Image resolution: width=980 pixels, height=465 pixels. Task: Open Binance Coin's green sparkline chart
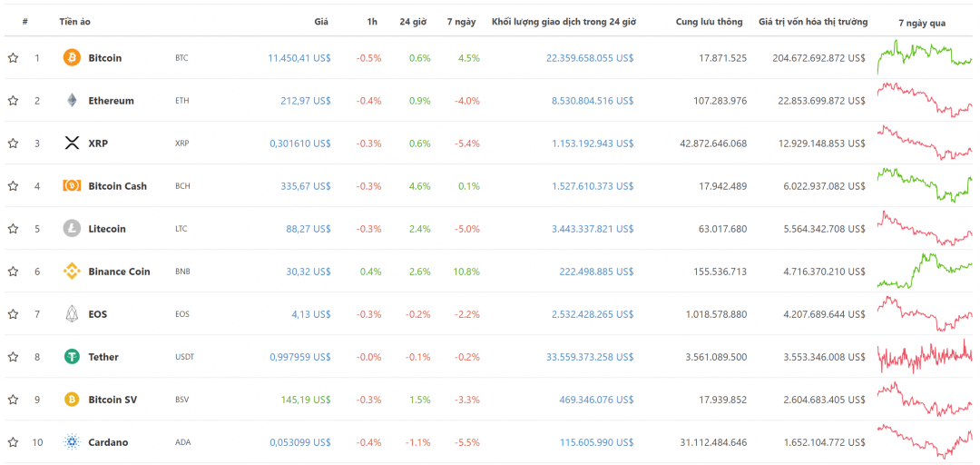[925, 271]
